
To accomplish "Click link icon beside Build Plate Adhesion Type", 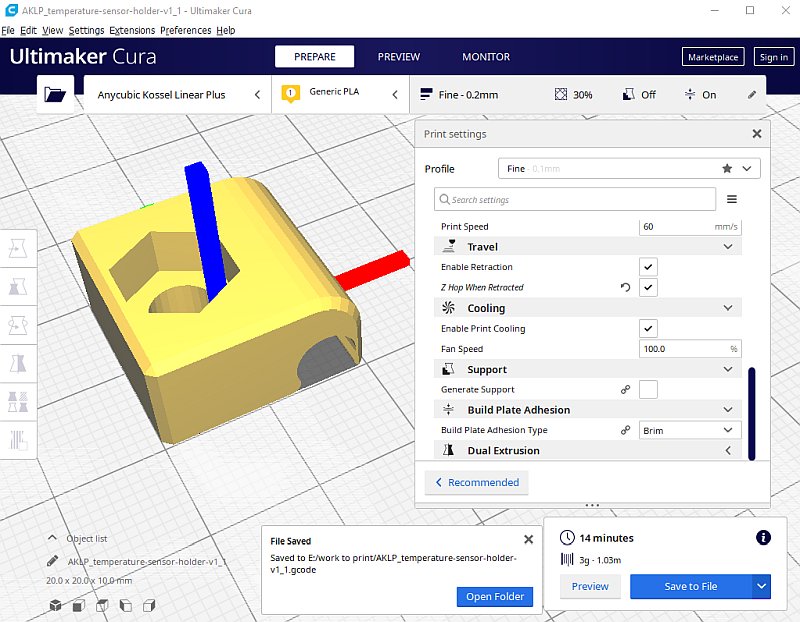I will (626, 430).
